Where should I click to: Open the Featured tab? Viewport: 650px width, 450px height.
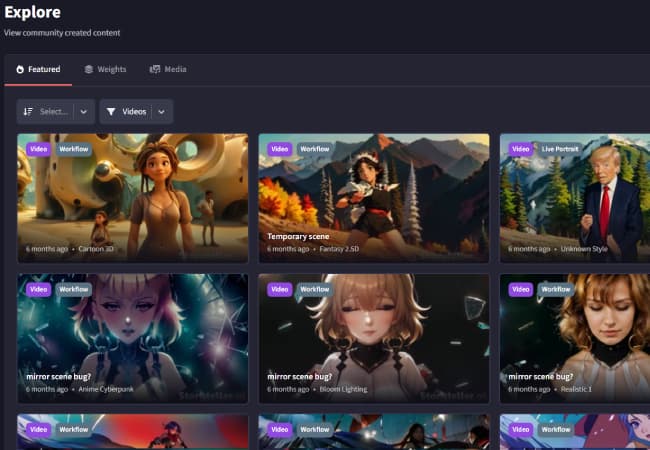[38, 69]
